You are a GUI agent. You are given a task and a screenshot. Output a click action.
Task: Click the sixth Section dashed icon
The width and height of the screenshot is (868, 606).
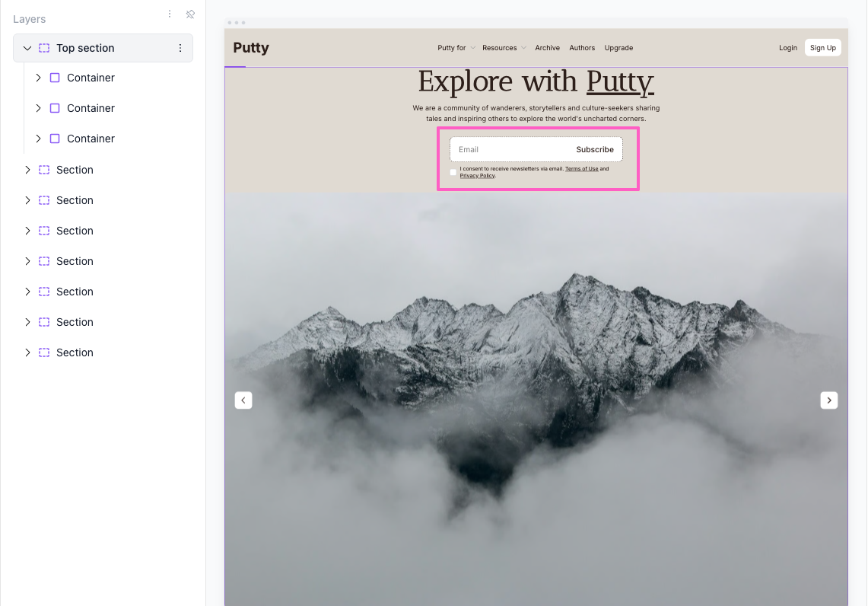point(43,322)
